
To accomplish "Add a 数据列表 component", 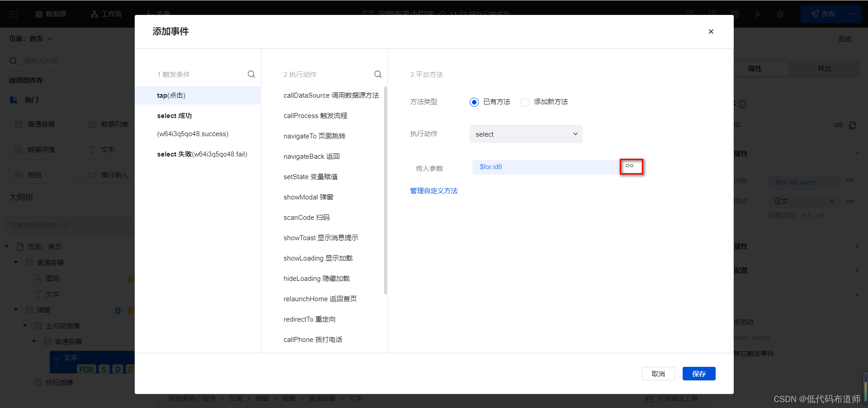I will tap(108, 124).
